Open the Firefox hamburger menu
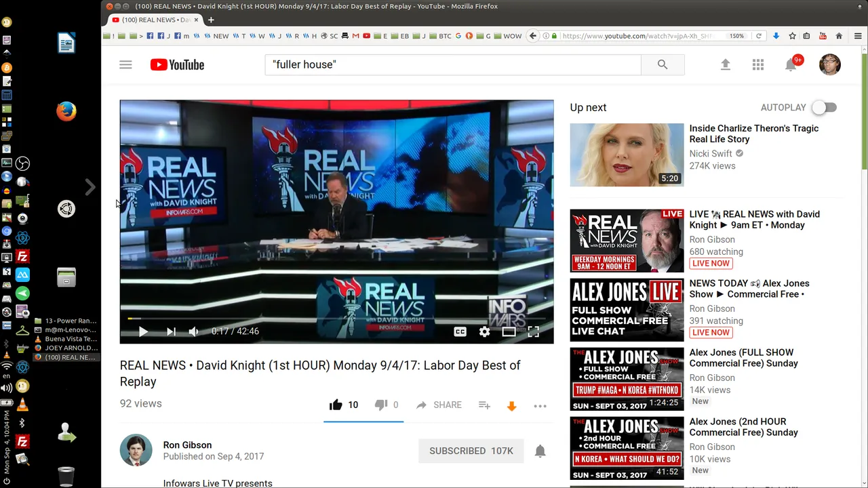The image size is (868, 488). [x=857, y=36]
